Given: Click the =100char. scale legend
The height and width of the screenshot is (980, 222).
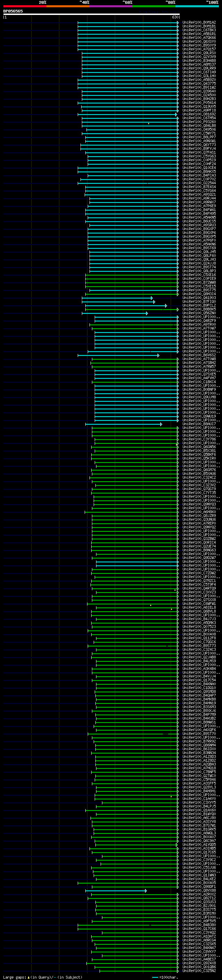Looking at the screenshot, I should pyautogui.click(x=165, y=977).
